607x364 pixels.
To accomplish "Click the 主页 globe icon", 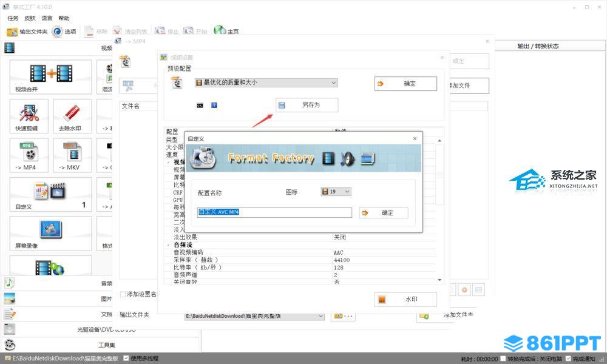I will click(x=220, y=30).
